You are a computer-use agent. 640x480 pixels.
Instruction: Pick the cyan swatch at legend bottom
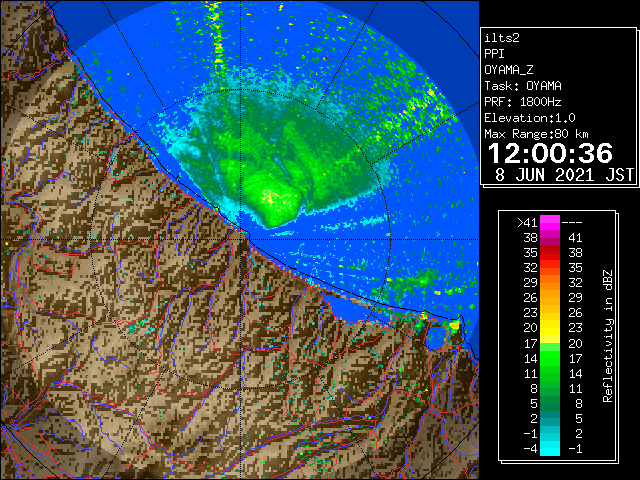click(550, 448)
